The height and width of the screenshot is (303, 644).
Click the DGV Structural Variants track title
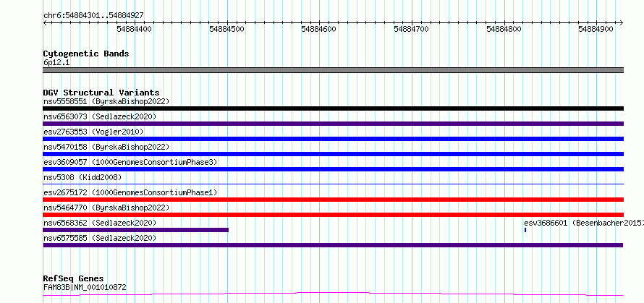coord(101,93)
